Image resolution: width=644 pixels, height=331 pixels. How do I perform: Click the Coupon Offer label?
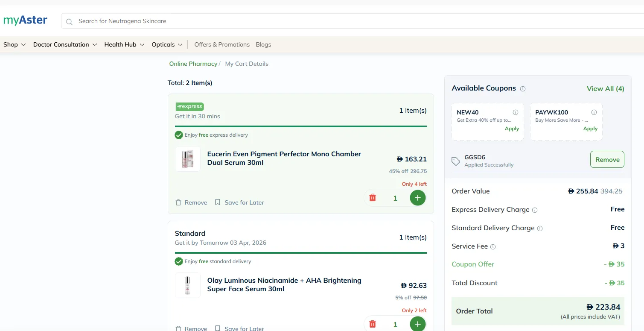pyautogui.click(x=473, y=264)
